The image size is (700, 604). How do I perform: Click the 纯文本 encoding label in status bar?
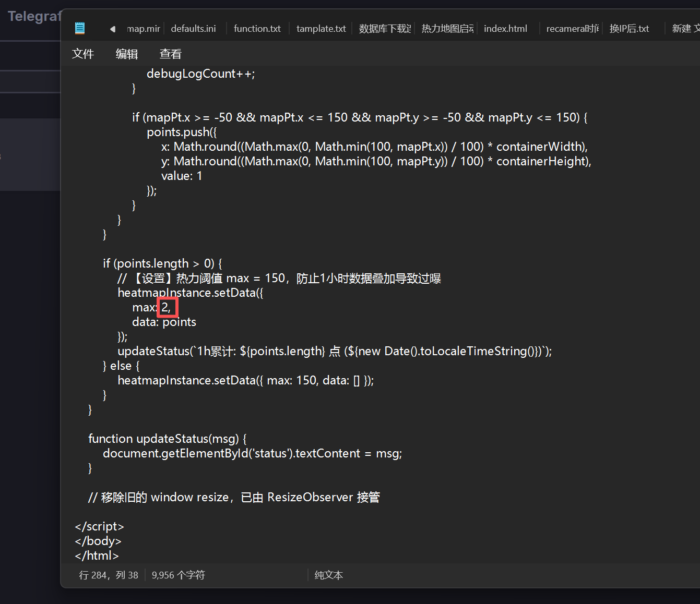tap(328, 575)
